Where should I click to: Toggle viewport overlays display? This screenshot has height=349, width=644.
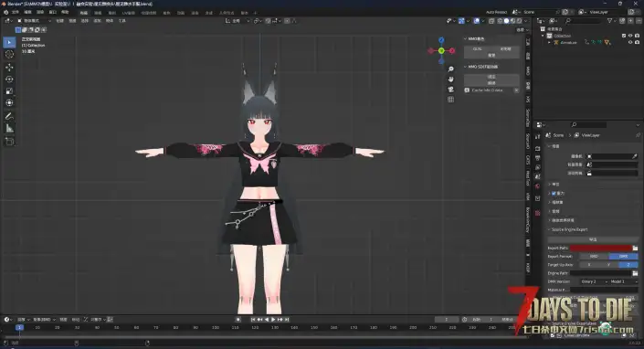tap(477, 20)
